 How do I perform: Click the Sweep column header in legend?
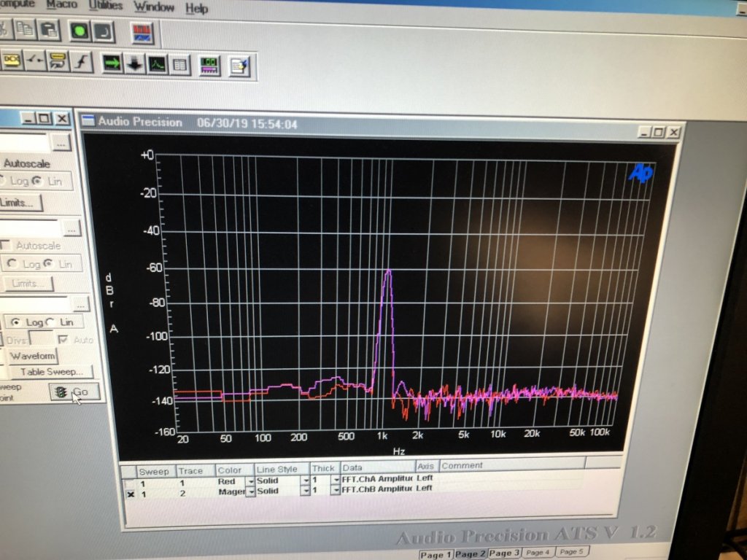[x=155, y=472]
